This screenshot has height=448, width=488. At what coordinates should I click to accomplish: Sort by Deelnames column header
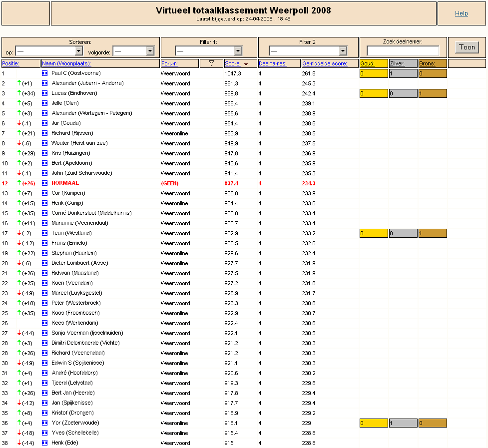click(273, 63)
